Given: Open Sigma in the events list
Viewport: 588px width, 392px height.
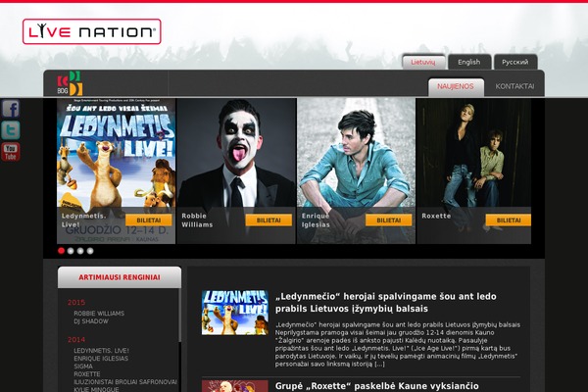Looking at the screenshot, I should click(x=83, y=367).
